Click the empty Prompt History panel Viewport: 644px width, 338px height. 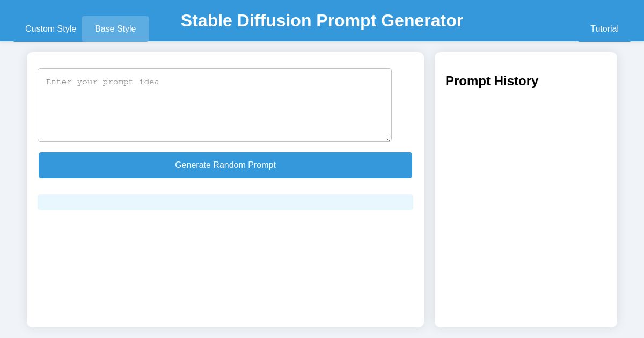click(526, 215)
